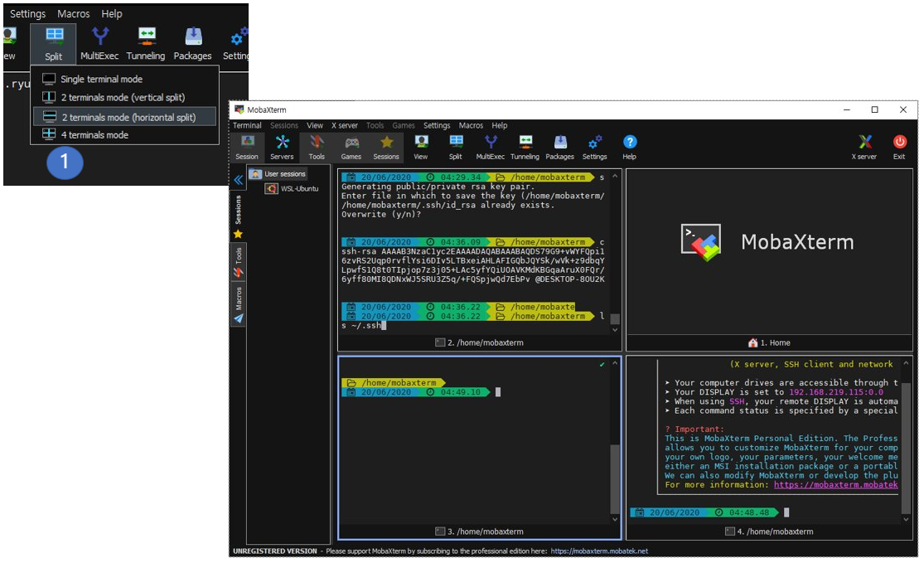
Task: Click scroll up arrow in terminal 2
Action: click(x=615, y=176)
